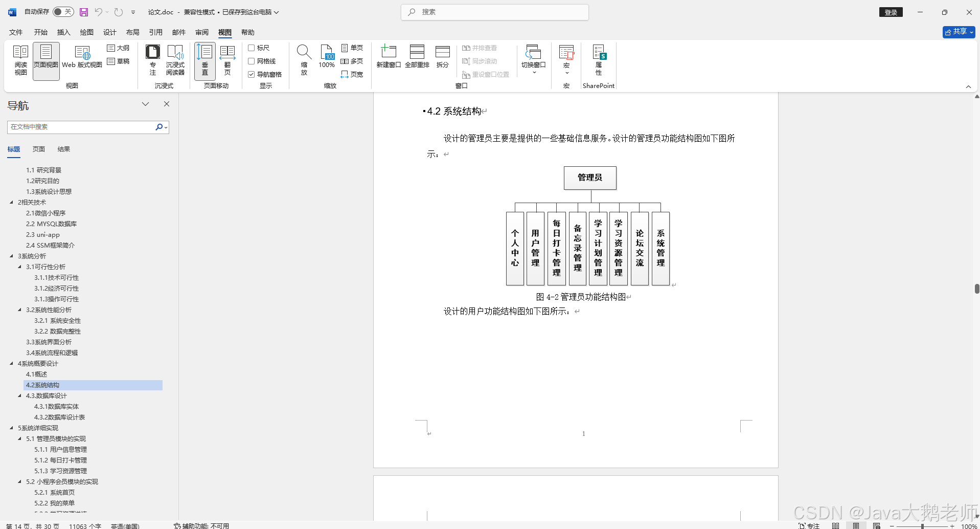Open navigation pane options chevron
This screenshot has width=980, height=529.
146,104
